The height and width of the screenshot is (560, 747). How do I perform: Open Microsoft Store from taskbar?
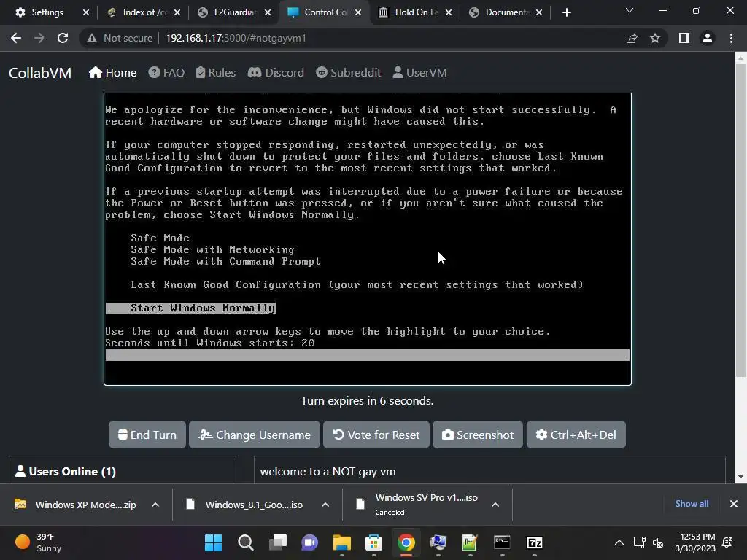tap(374, 542)
